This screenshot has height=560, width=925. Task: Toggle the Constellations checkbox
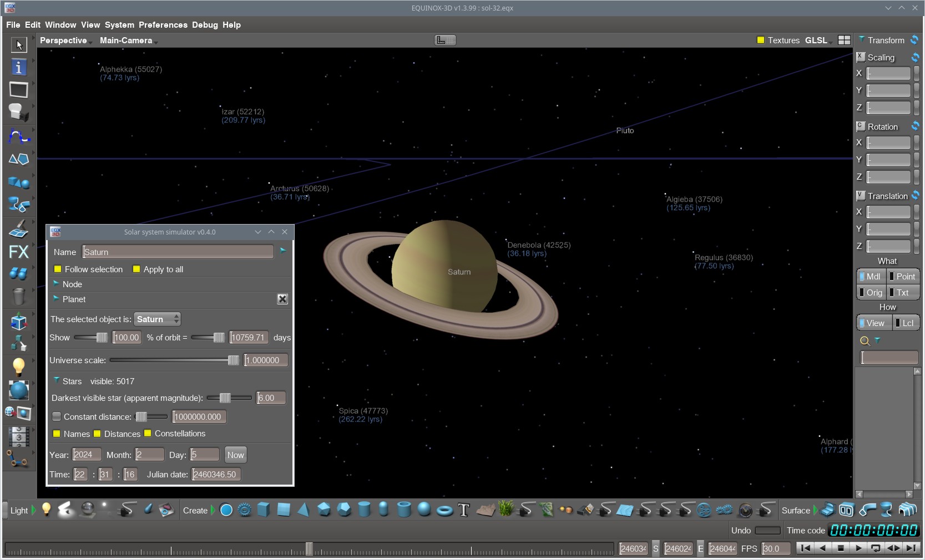pyautogui.click(x=148, y=434)
